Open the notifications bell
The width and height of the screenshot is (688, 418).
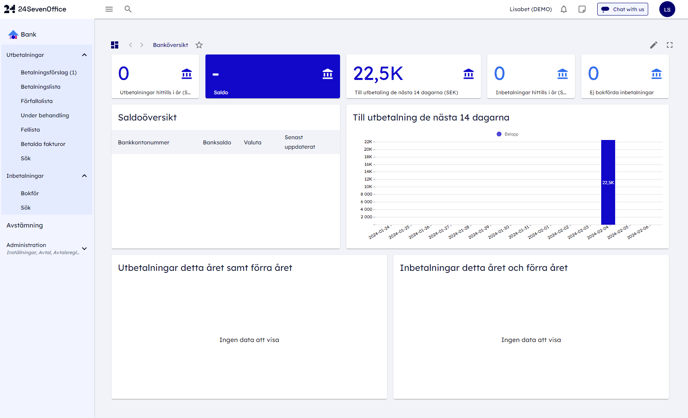coord(563,9)
